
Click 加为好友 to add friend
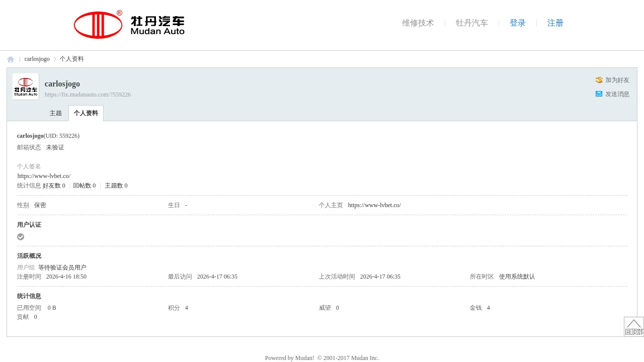(617, 80)
